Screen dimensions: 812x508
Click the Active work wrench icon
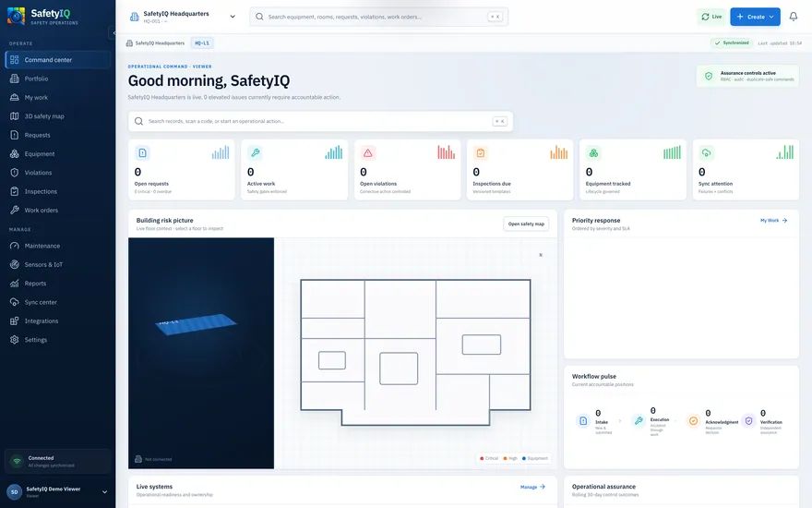coord(256,153)
